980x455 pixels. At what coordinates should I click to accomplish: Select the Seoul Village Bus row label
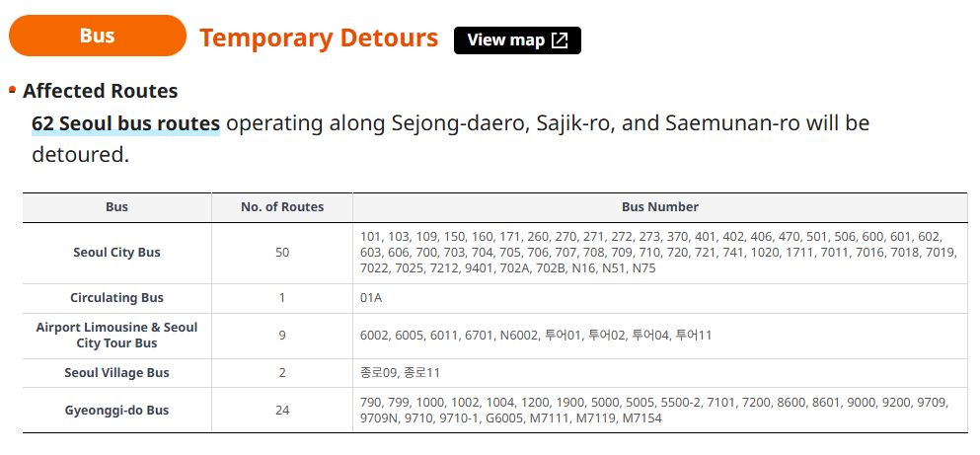(x=116, y=373)
